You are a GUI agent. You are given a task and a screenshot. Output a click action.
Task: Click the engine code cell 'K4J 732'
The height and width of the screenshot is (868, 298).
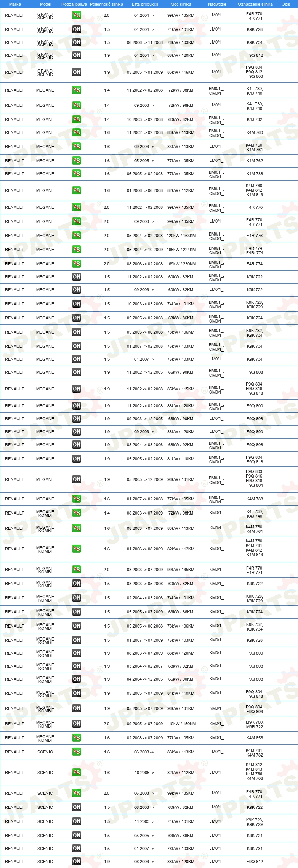pos(255,119)
